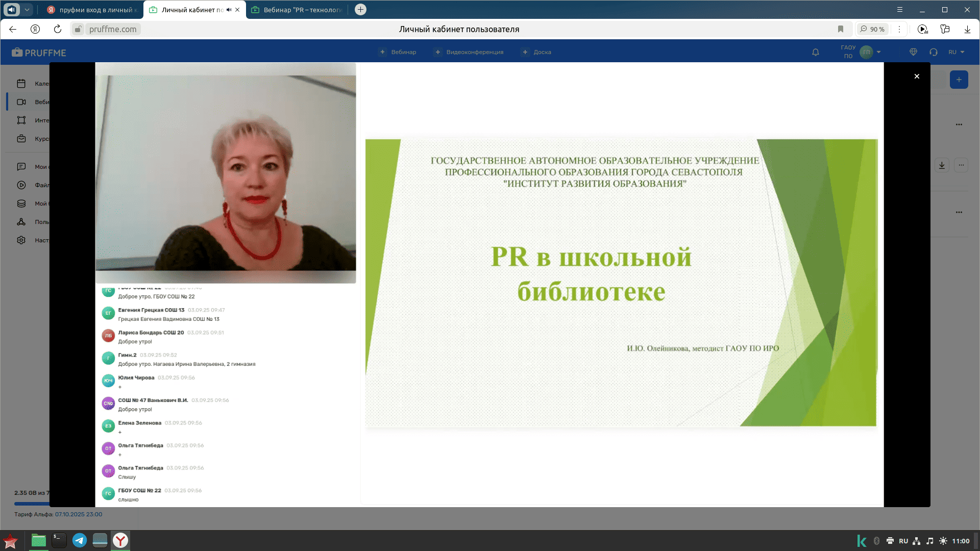
Task: Click the Тариф Альфа expiry date link
Action: [x=79, y=514]
